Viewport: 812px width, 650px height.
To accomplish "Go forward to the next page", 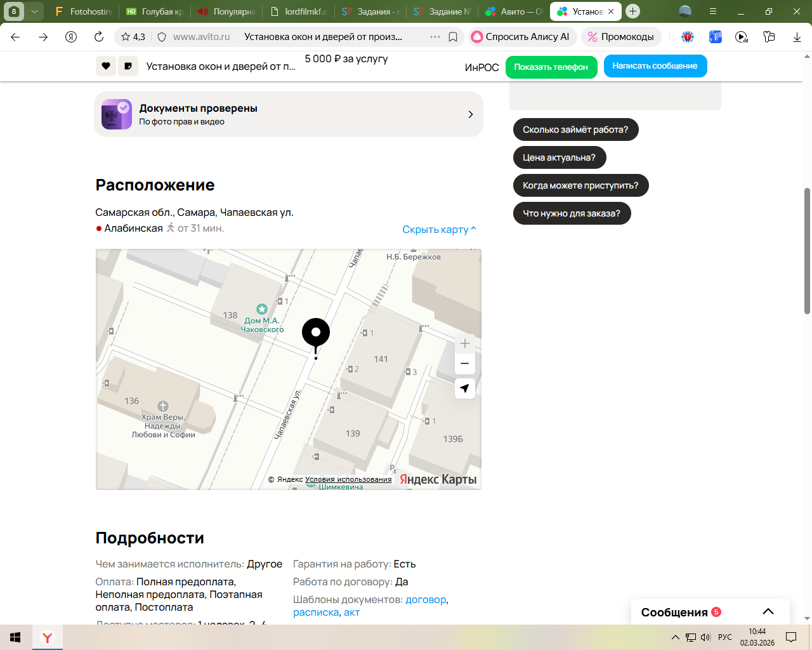I will pos(43,37).
